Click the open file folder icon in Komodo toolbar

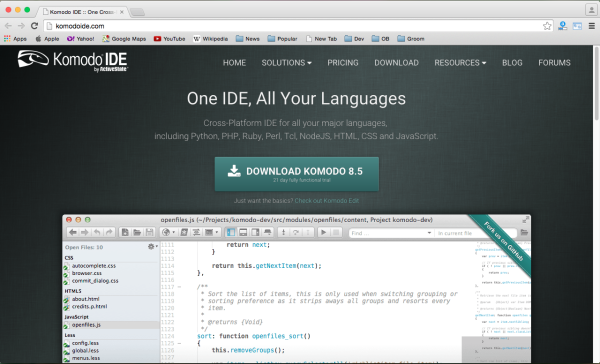pos(137,232)
